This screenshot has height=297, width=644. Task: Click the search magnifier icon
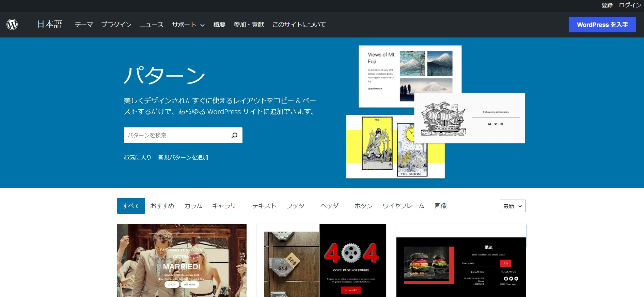tap(234, 135)
